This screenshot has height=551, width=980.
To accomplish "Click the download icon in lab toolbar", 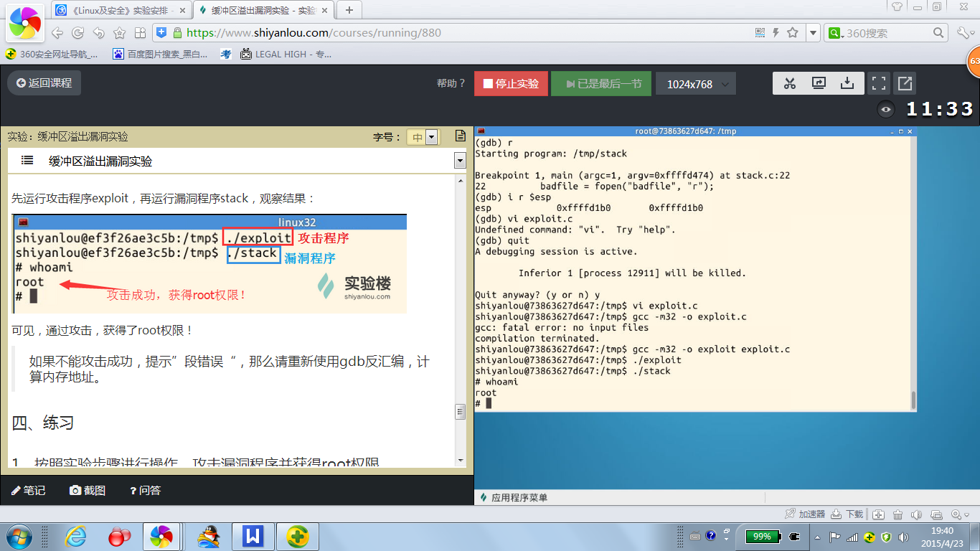I will [847, 83].
